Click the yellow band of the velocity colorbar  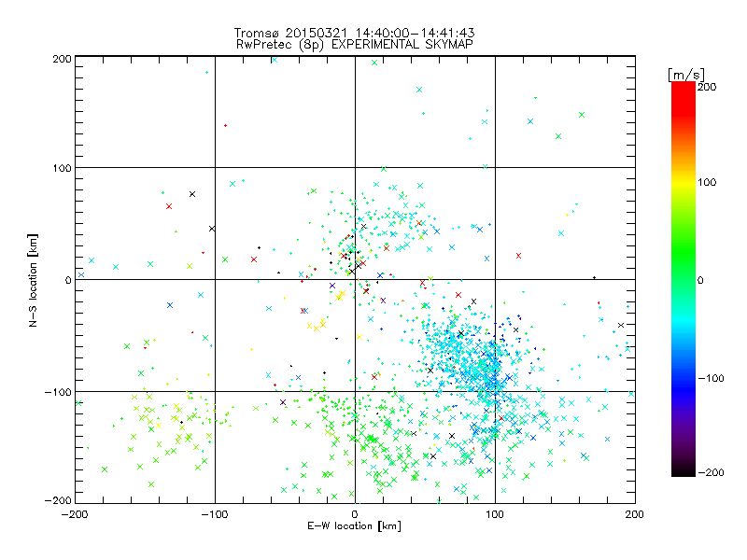point(684,182)
